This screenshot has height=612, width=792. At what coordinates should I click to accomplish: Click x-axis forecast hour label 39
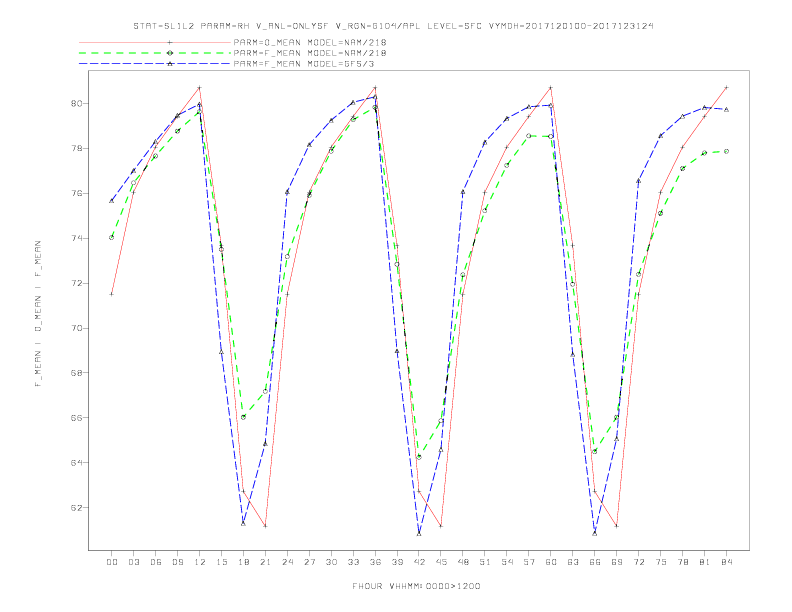point(397,562)
